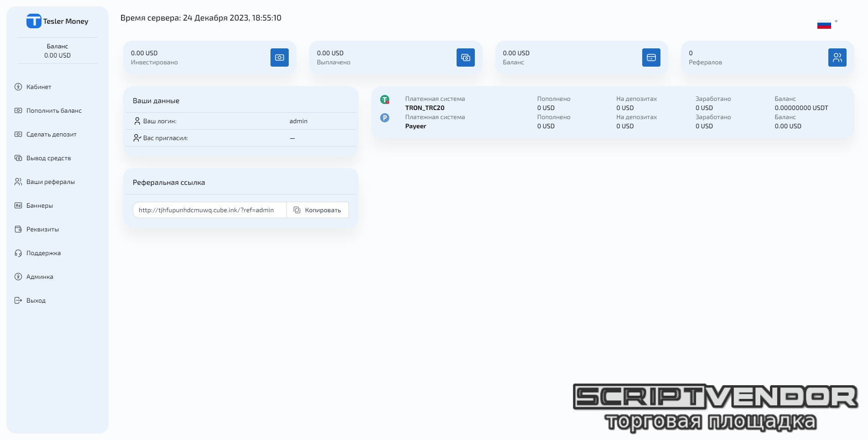Click the 0.00000000 USDT balance value
The image size is (868, 440).
801,108
